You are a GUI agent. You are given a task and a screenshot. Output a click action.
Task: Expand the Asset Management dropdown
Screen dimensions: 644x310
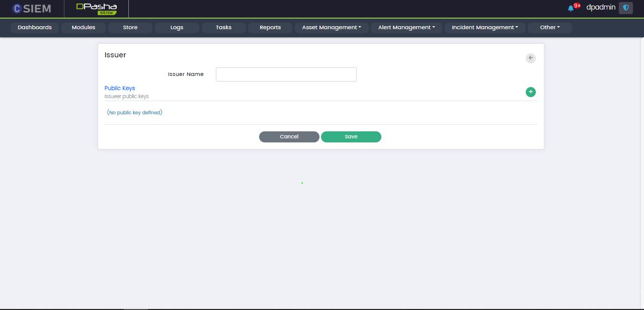332,28
